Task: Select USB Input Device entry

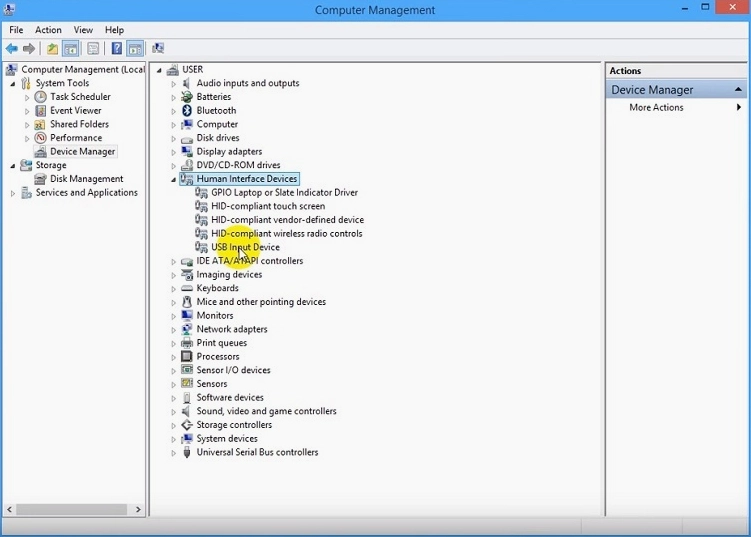Action: pos(245,247)
